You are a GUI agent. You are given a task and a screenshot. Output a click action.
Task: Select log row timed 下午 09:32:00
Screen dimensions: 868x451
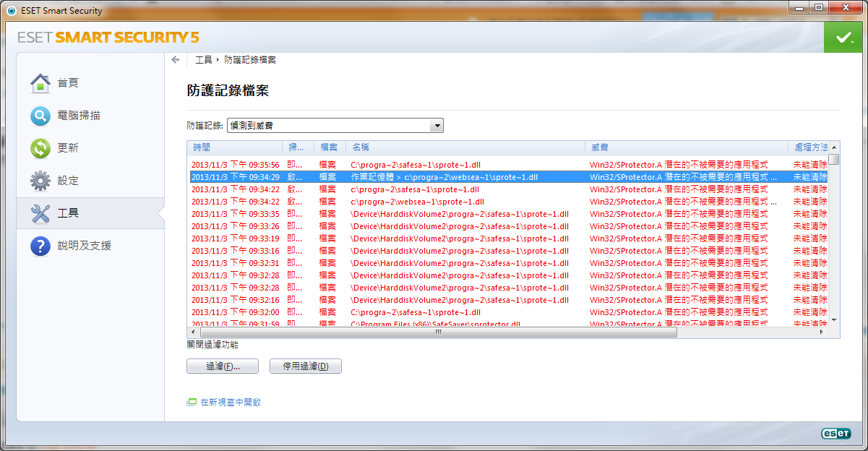click(508, 312)
